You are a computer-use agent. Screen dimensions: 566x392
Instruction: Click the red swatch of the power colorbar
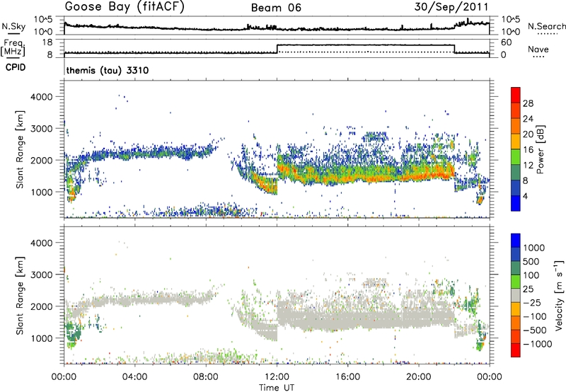tap(516, 95)
